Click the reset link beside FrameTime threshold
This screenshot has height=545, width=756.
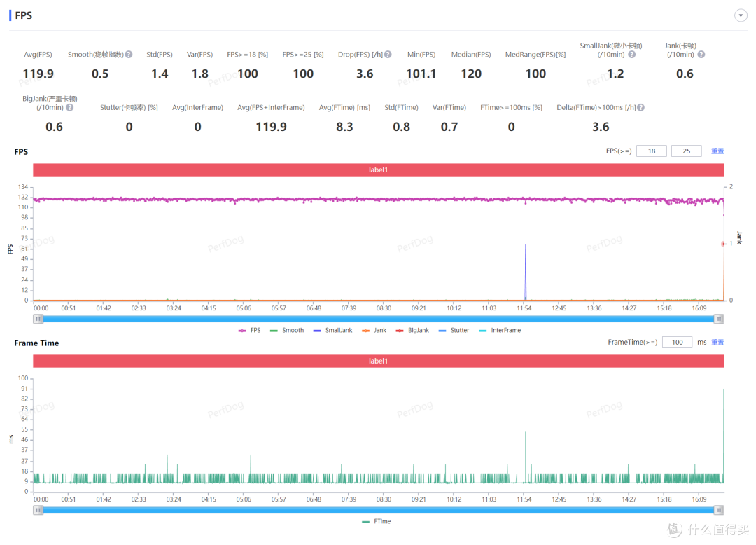[x=717, y=342]
